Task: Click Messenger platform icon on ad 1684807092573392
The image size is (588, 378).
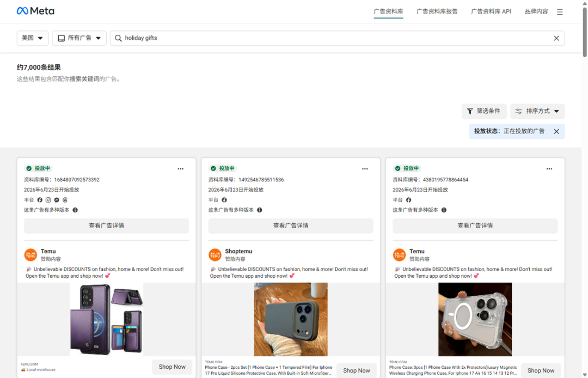Action: point(57,200)
